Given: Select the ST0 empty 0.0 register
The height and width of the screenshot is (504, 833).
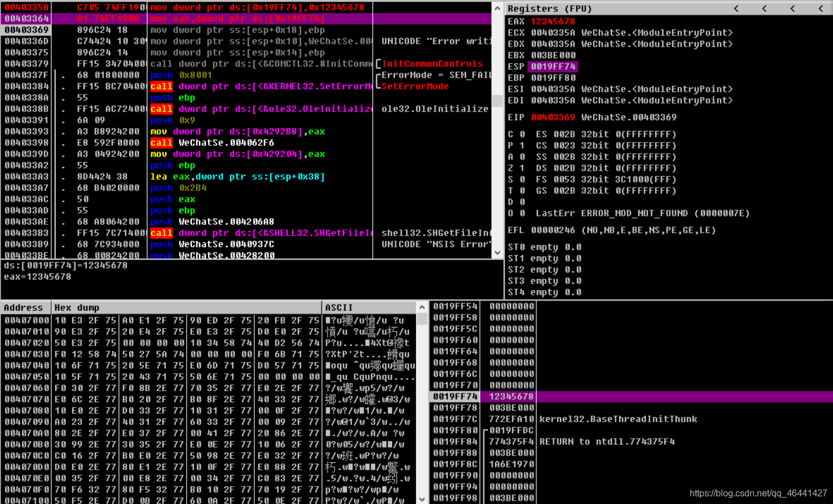Looking at the screenshot, I should click(544, 247).
